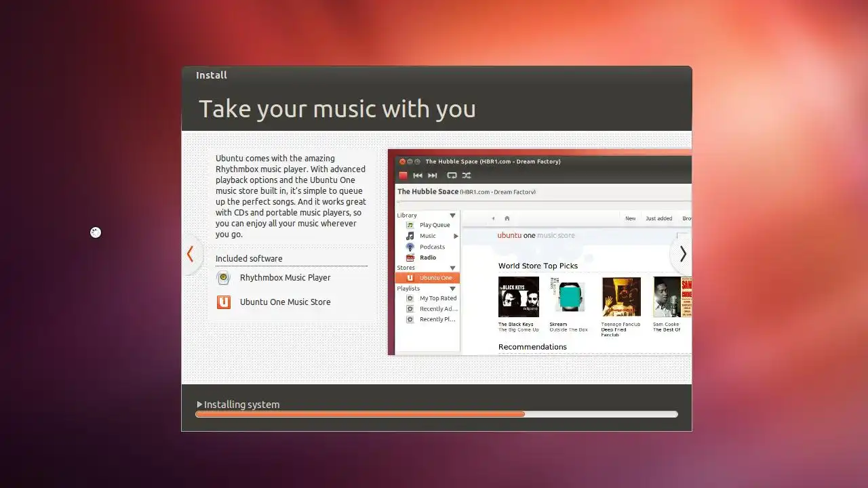Click the Recently Pl... playlist icon
Viewport: 868px width, 488px height.
tap(410, 319)
